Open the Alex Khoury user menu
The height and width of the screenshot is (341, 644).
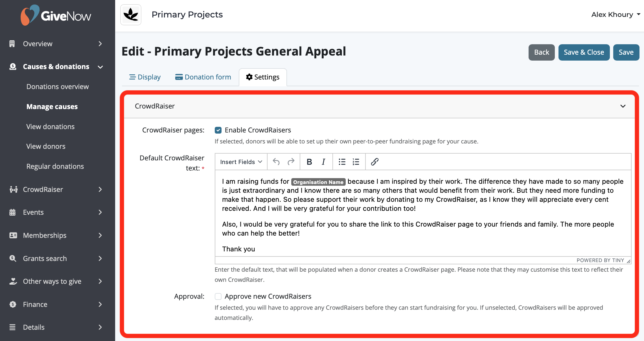pyautogui.click(x=615, y=15)
